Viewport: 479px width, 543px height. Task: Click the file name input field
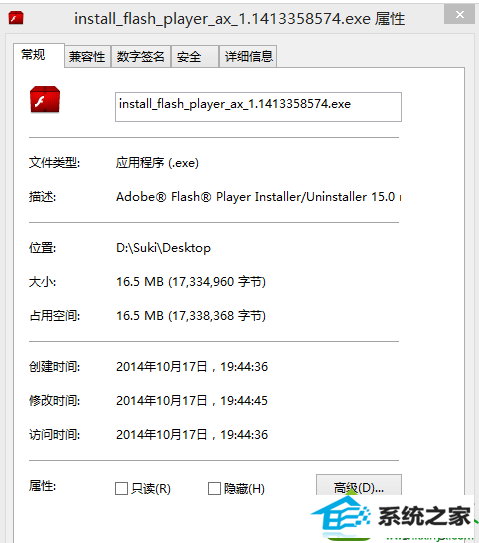[258, 107]
